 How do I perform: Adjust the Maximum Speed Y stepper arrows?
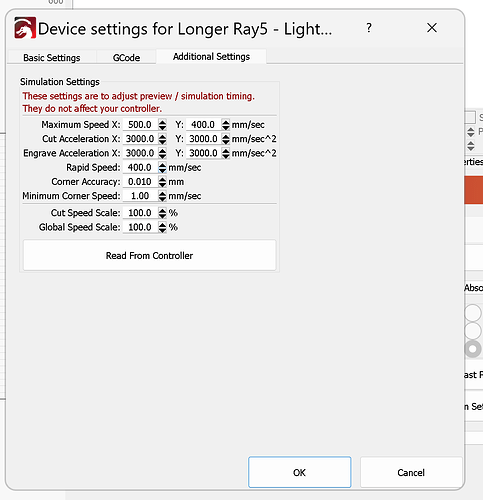(226, 125)
